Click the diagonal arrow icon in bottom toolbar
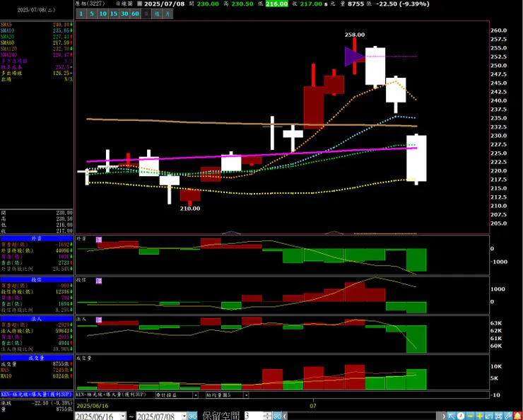This screenshot has width=523, height=420. coord(452,416)
